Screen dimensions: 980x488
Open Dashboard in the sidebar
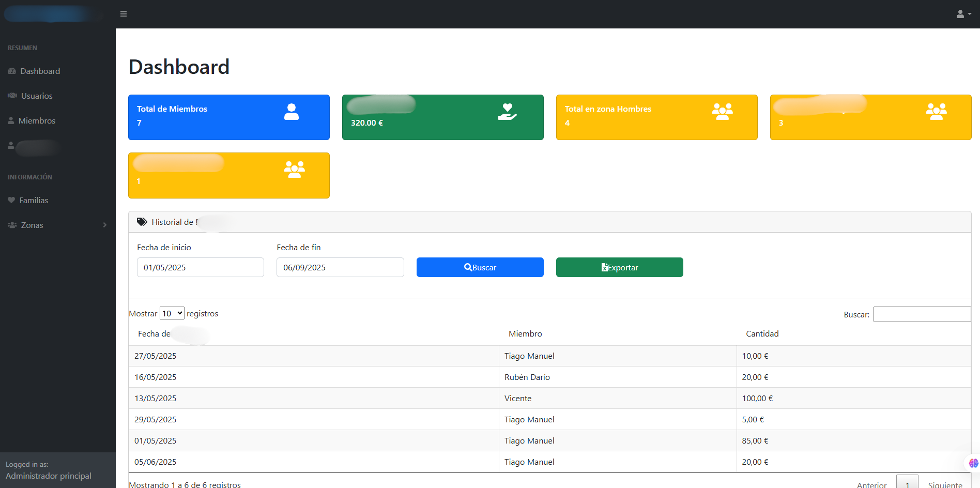pyautogui.click(x=40, y=71)
